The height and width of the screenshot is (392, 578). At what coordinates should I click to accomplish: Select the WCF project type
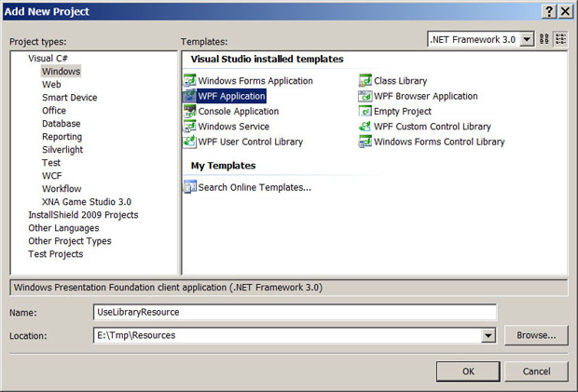[x=51, y=176]
